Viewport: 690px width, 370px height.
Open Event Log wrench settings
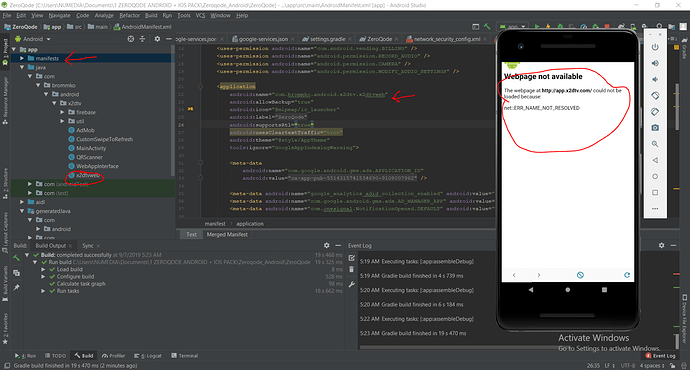(x=352, y=285)
